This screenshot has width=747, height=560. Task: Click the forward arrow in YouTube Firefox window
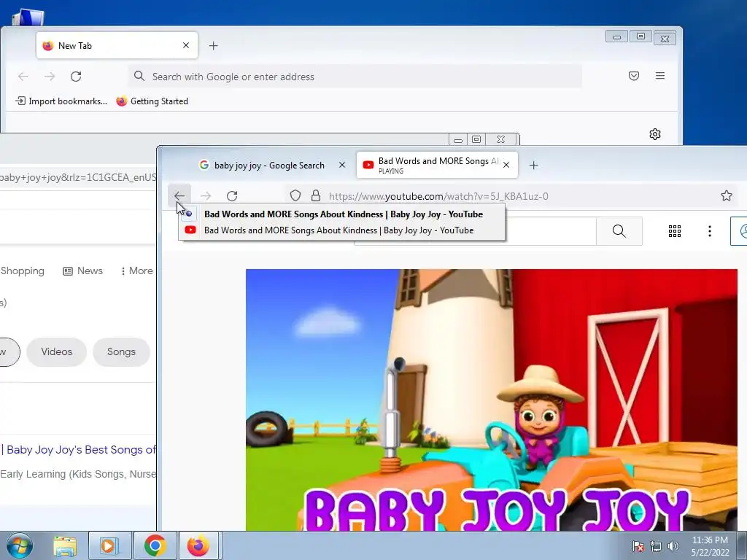tap(206, 195)
